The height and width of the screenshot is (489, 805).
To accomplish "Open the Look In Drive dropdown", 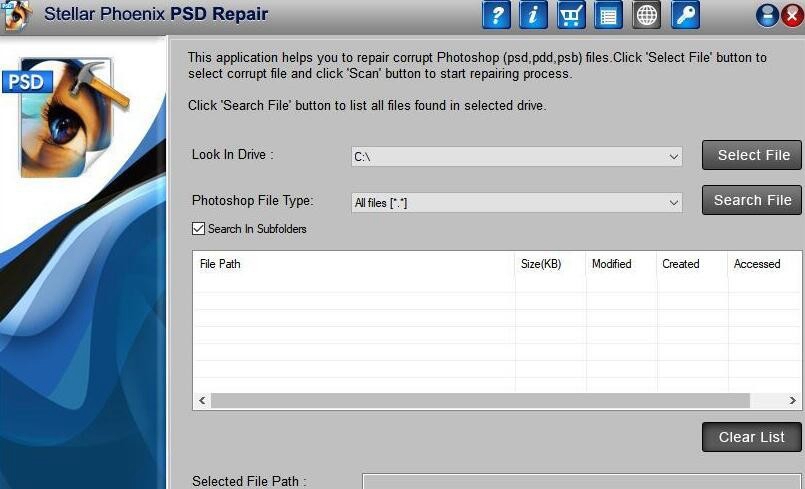I will tap(516, 157).
